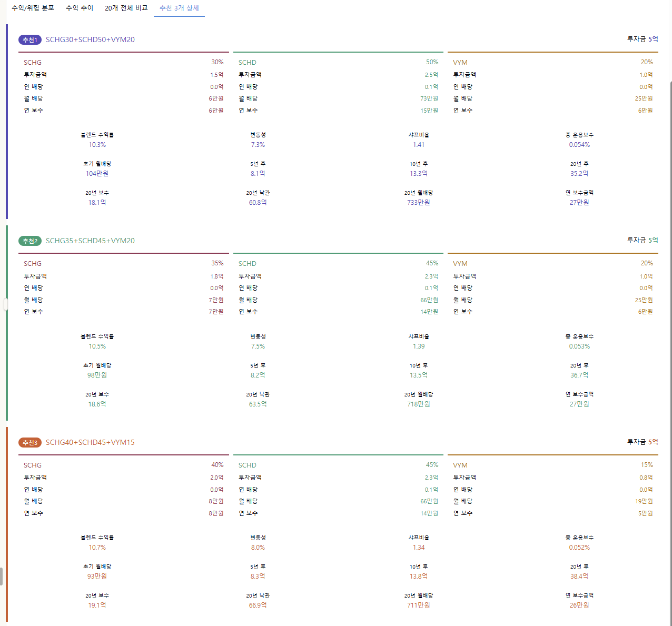
Task: Click the 샤프비율 value 1.39
Action: point(419,346)
